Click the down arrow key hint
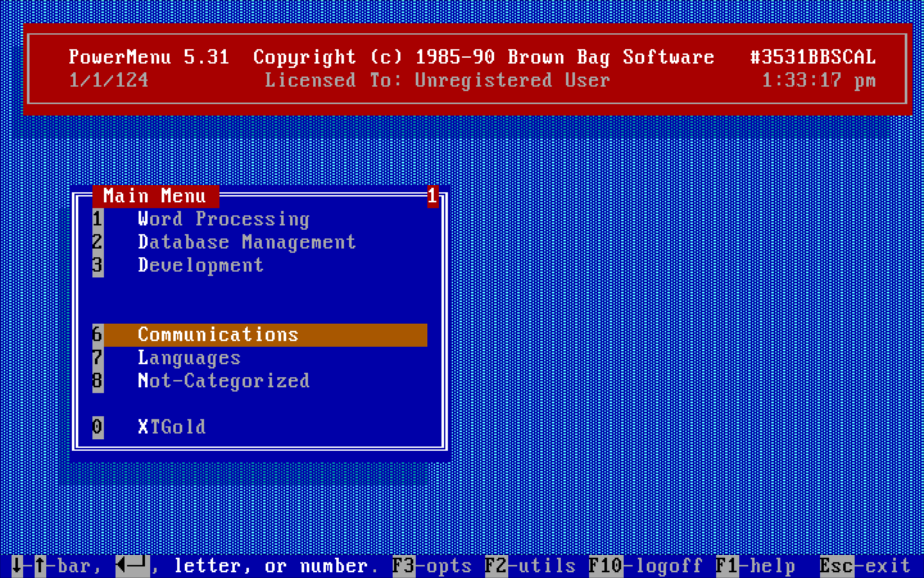 [17, 566]
